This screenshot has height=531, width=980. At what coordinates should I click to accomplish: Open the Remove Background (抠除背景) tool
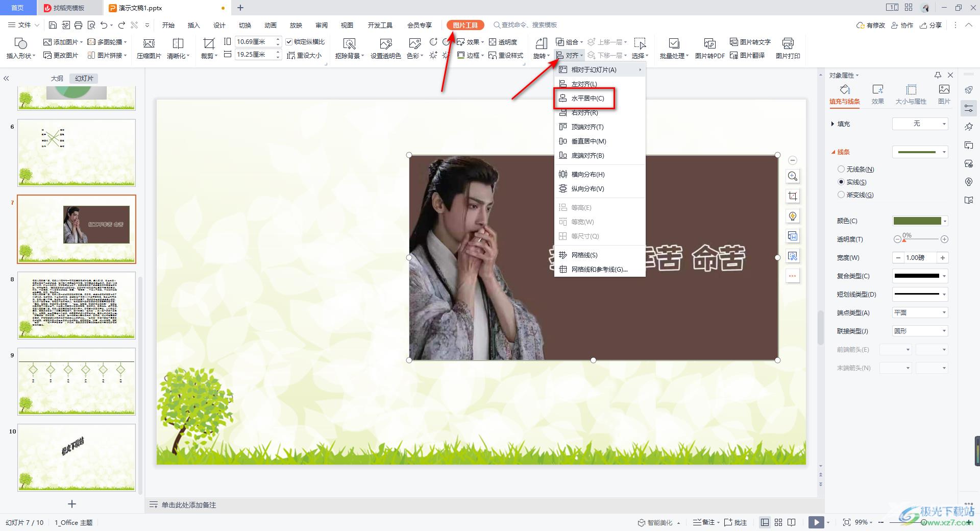(x=350, y=49)
